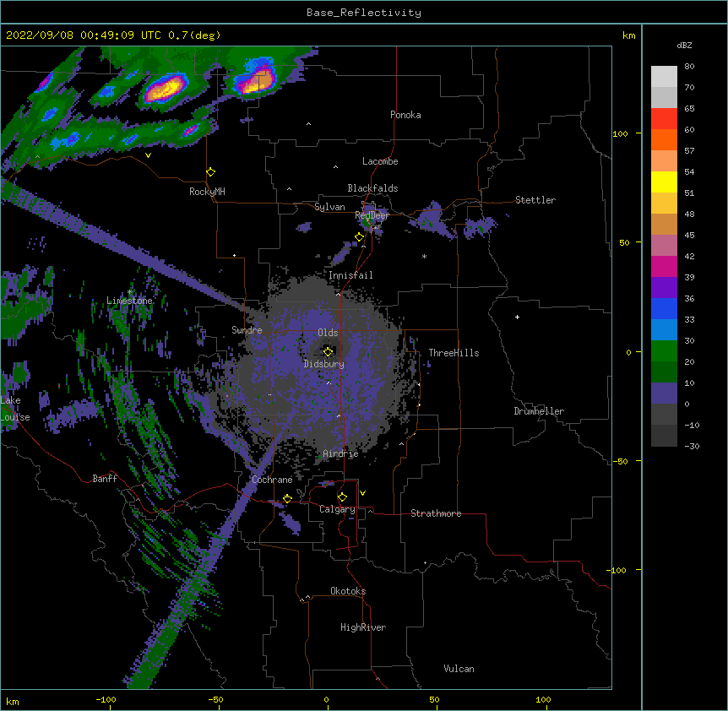Screen dimensions: 728x711
Task: Pick the purple 36-39 dBZ legend swatch
Action: [x=664, y=288]
